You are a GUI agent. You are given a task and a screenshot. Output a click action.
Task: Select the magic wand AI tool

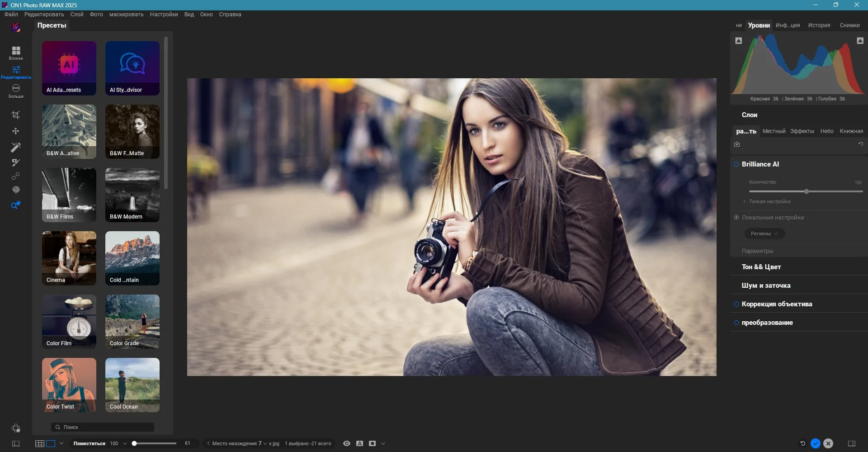[x=16, y=147]
